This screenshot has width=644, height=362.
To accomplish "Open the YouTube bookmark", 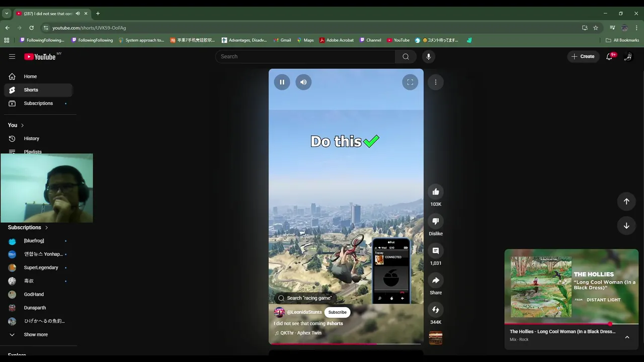I will (x=398, y=40).
